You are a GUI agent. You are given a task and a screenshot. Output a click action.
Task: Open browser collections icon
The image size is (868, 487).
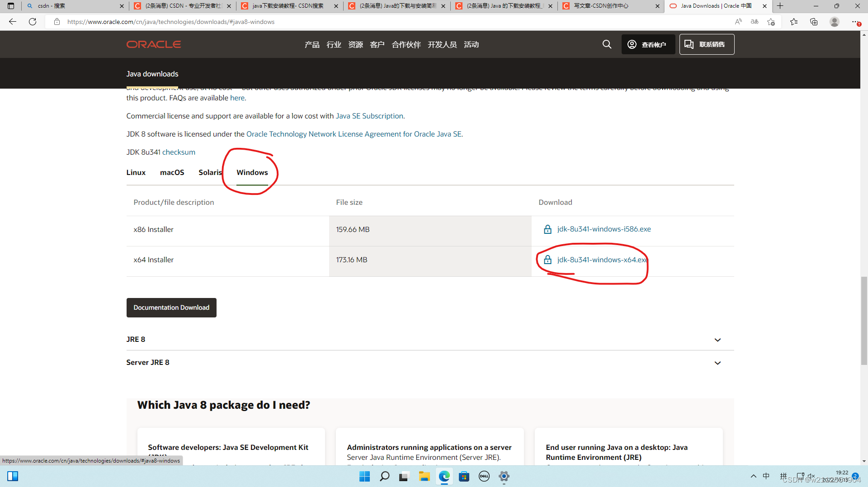click(x=814, y=22)
